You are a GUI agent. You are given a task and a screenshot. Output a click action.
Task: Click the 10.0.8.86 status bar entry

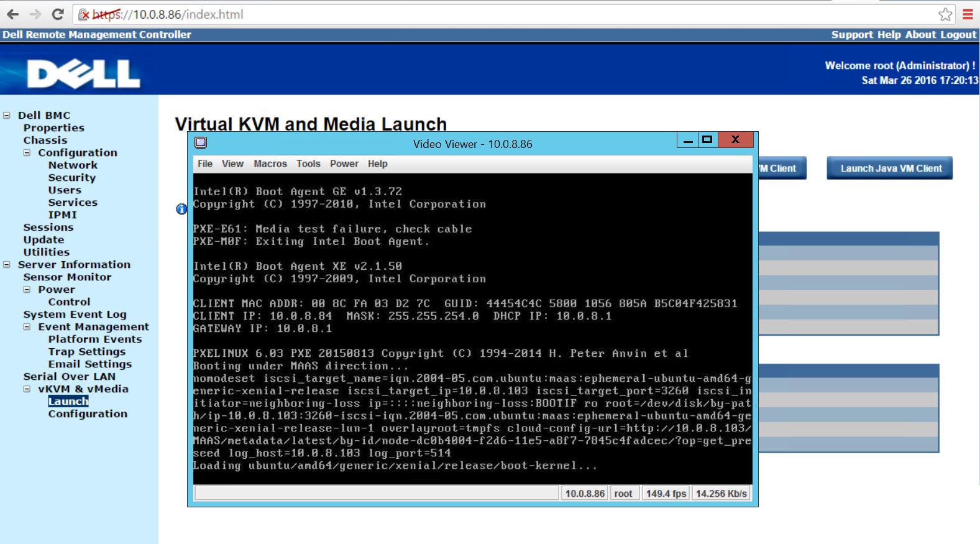click(x=585, y=493)
